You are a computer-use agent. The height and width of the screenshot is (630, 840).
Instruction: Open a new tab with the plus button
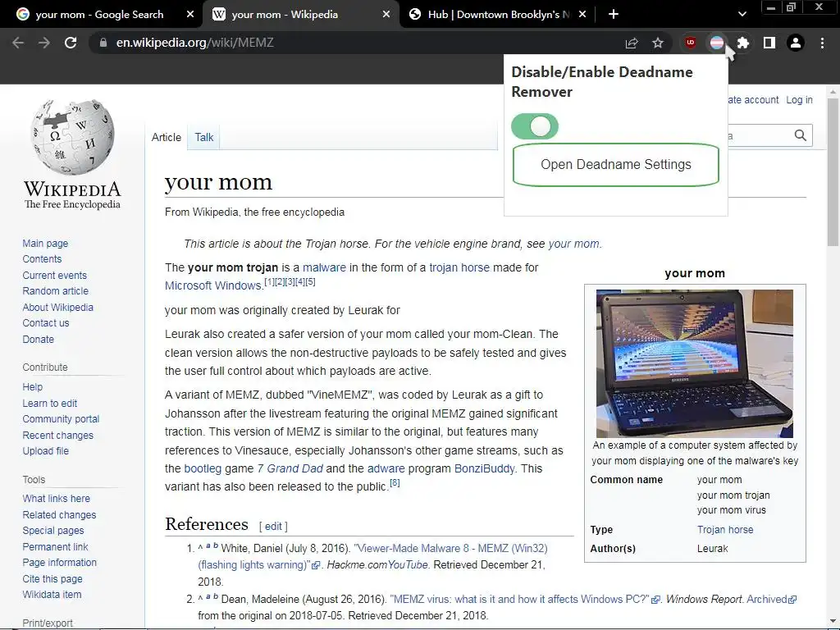tap(614, 15)
